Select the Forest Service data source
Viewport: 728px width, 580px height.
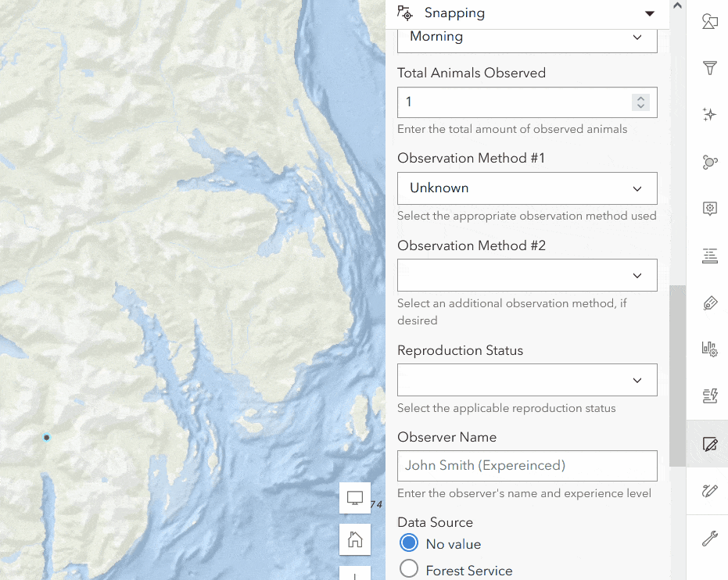point(409,570)
